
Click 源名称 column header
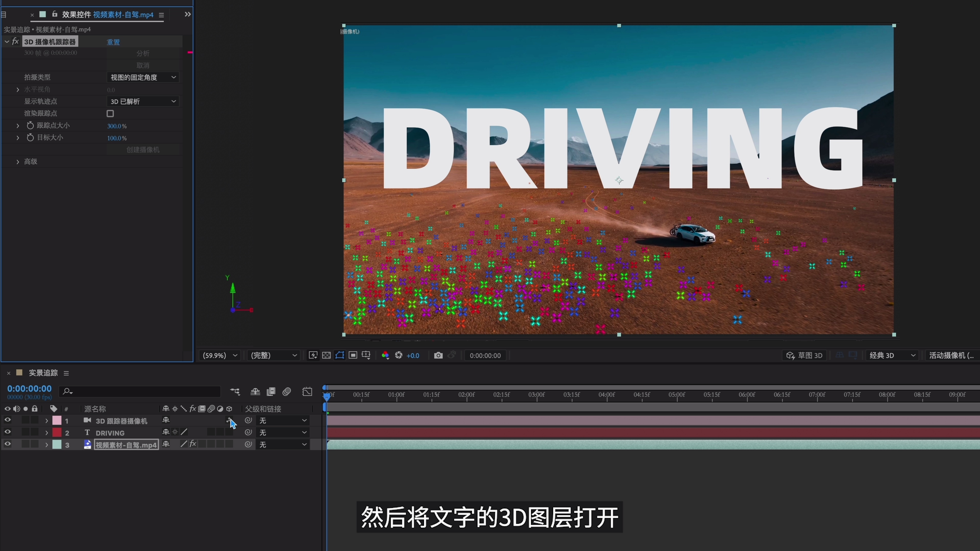[95, 409]
